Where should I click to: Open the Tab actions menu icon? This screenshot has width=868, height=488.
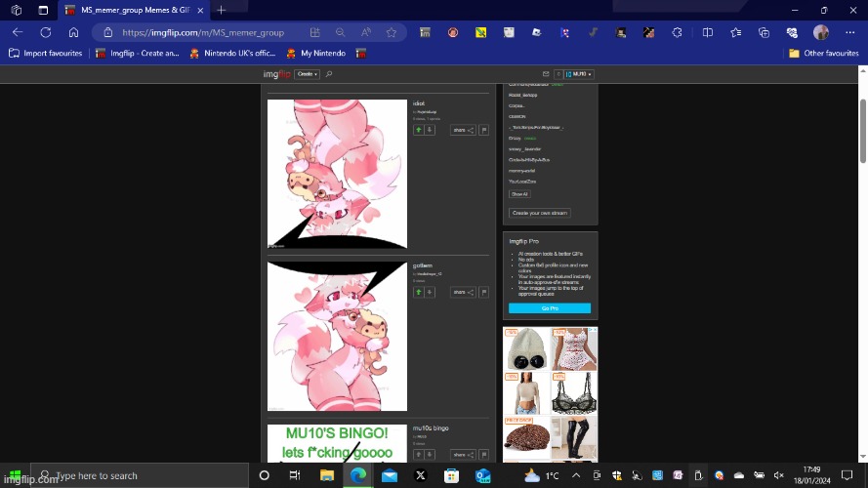pyautogui.click(x=43, y=10)
